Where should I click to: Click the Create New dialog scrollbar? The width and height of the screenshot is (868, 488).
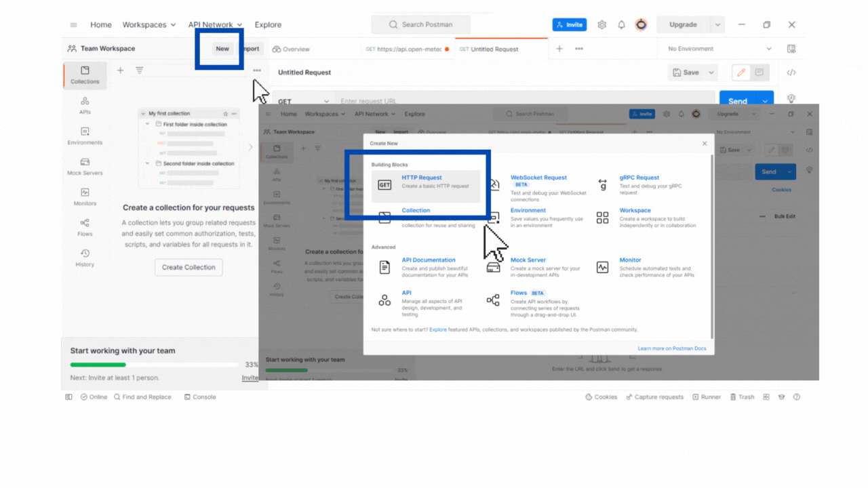click(x=712, y=247)
